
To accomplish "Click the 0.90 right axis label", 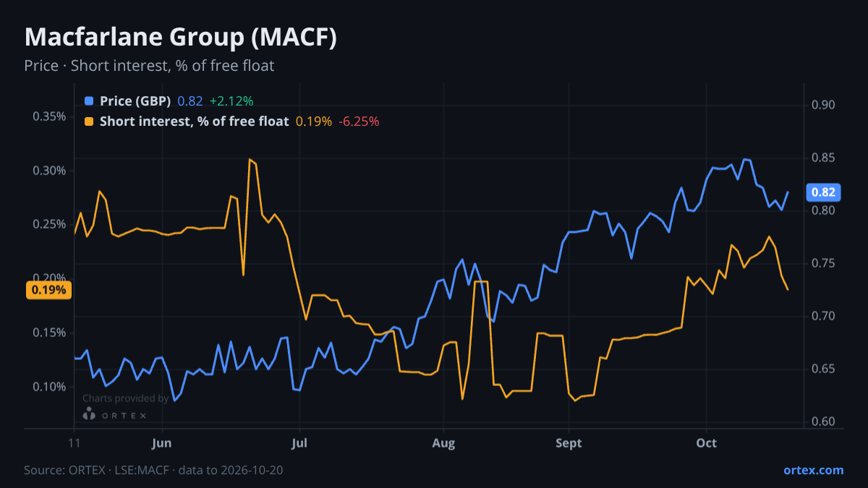I will [823, 106].
